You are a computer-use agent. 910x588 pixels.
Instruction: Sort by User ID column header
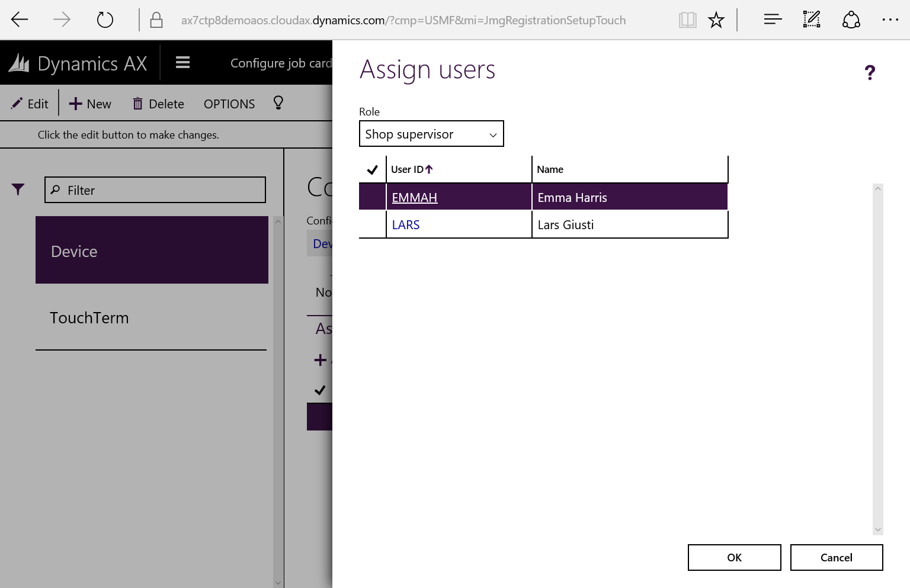pos(412,169)
